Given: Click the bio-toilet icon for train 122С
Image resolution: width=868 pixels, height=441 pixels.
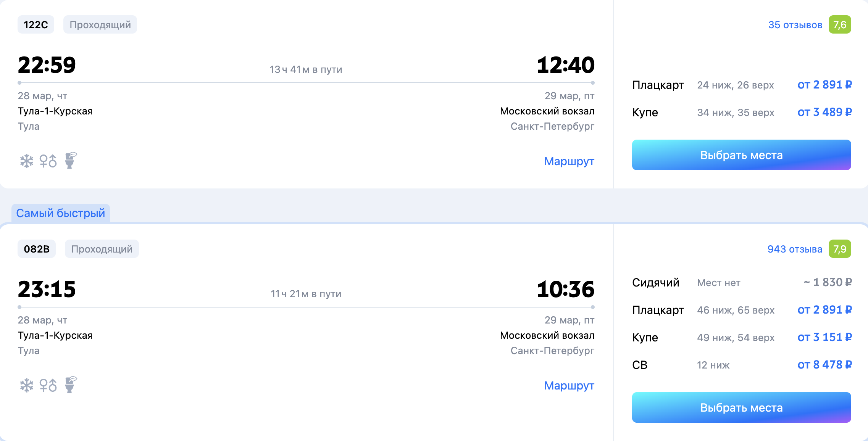Looking at the screenshot, I should (71, 160).
